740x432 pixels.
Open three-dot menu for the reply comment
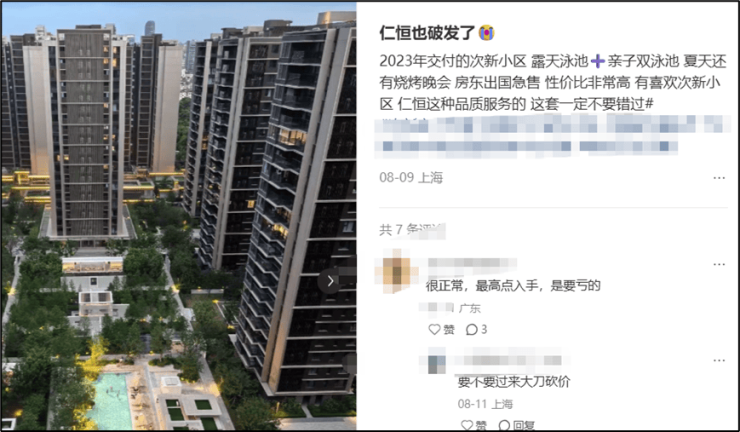(x=719, y=361)
